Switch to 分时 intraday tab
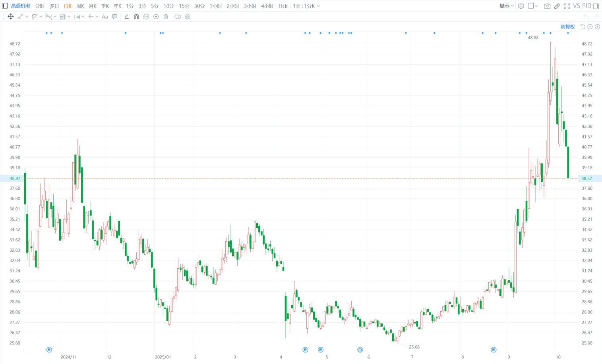 click(x=40, y=6)
